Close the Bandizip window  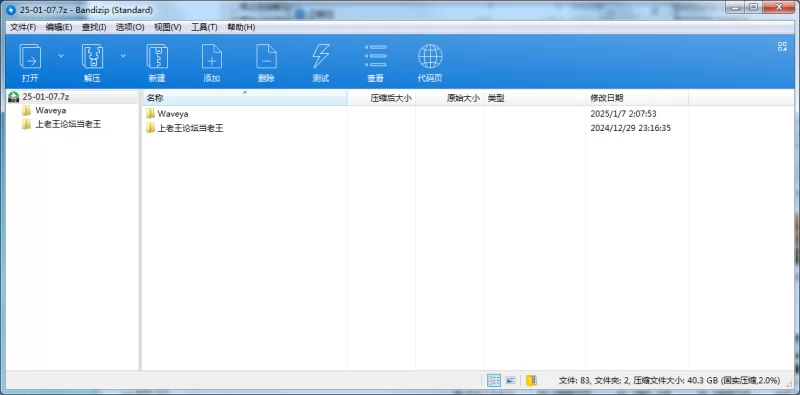[779, 6]
